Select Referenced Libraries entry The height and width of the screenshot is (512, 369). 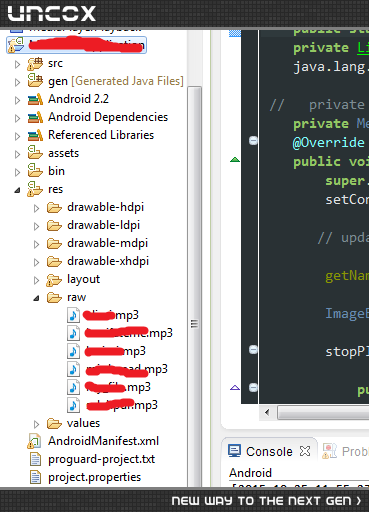101,135
